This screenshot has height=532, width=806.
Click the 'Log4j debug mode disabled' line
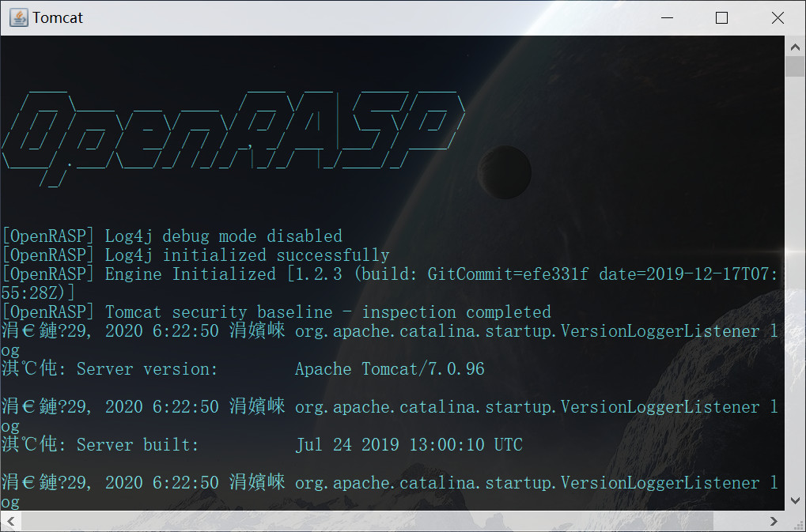point(172,236)
